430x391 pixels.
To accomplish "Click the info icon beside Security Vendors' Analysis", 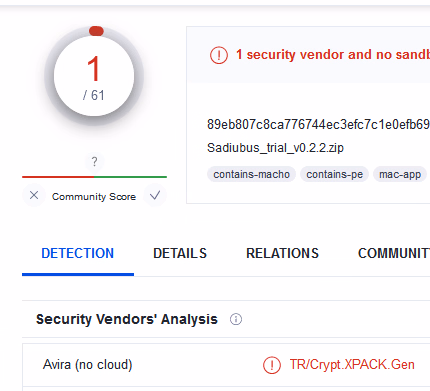I will 236,319.
